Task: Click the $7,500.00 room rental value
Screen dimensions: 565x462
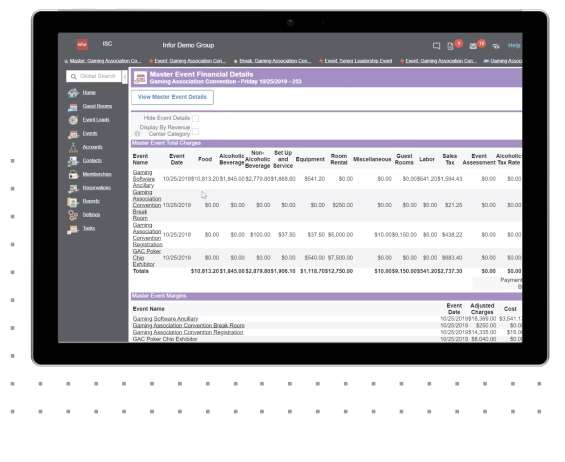Action: (340, 258)
